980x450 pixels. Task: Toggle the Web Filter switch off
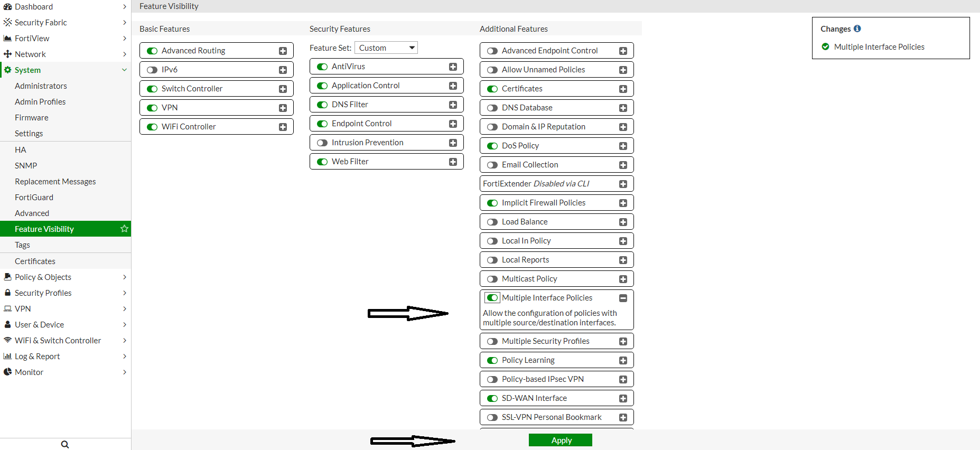(x=322, y=162)
